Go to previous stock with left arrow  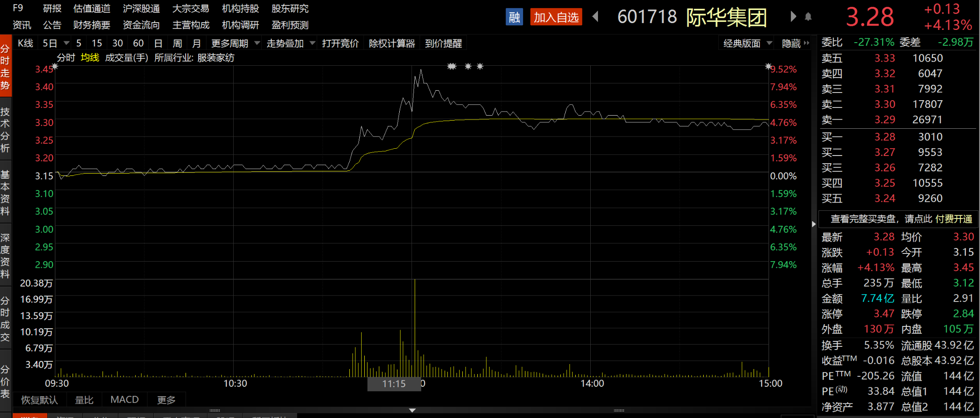[596, 17]
